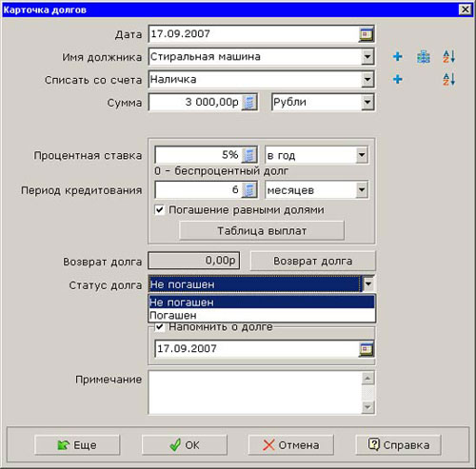Select Погашен in status list
The width and height of the screenshot is (476, 469).
262,315
